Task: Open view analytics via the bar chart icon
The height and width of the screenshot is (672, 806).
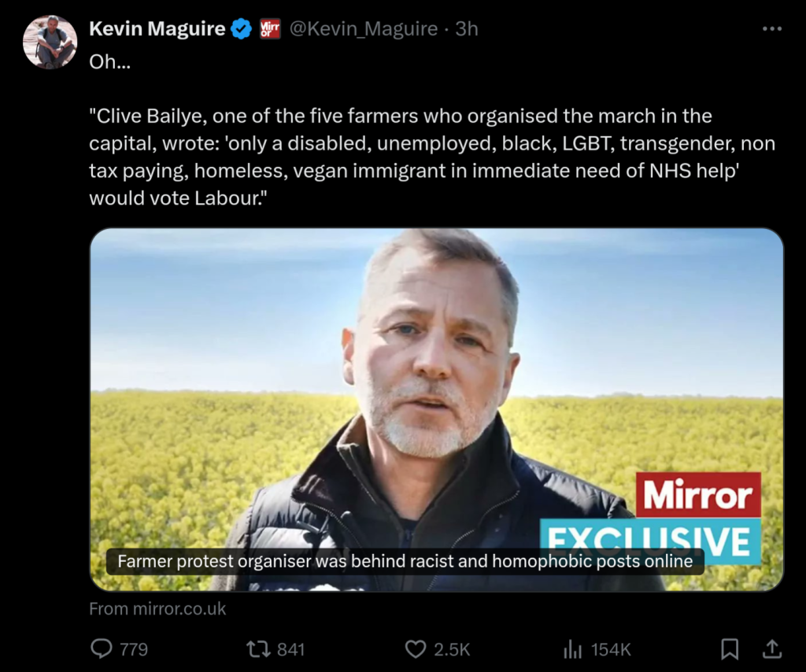Action: pyautogui.click(x=572, y=648)
